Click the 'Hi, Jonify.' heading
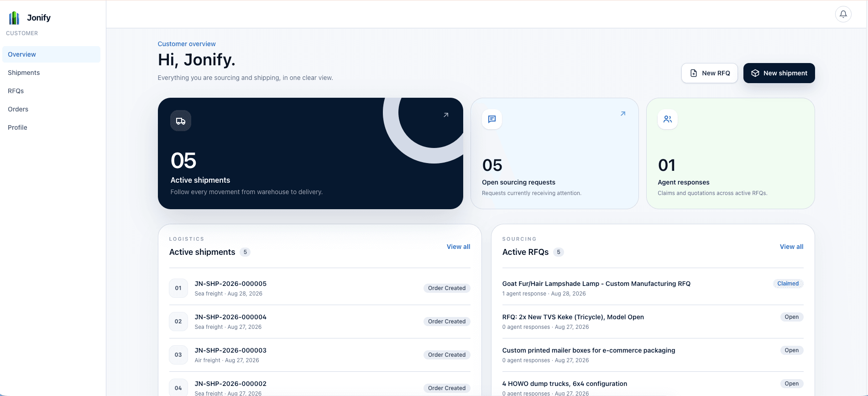This screenshot has width=868, height=396. coord(197,60)
